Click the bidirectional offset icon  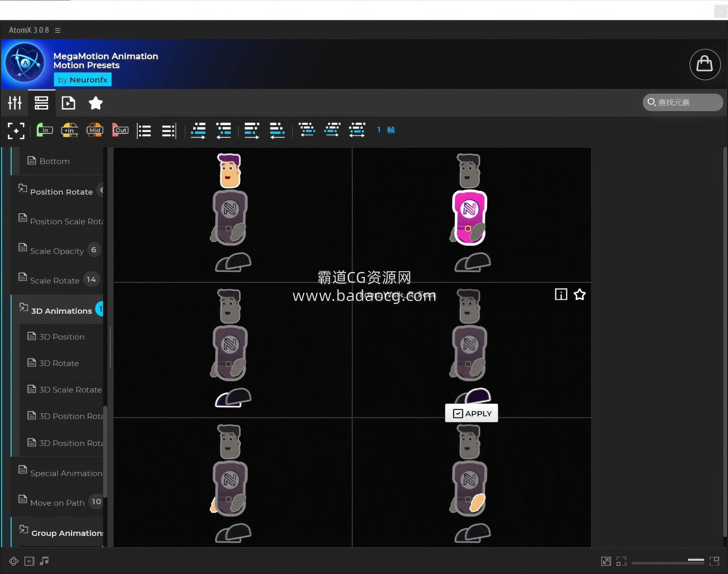tap(357, 130)
